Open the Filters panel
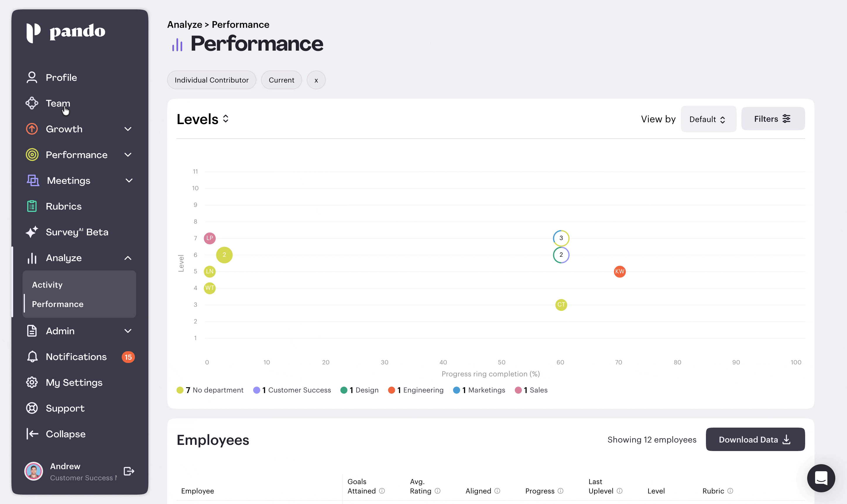Image resolution: width=847 pixels, height=504 pixels. tap(773, 119)
